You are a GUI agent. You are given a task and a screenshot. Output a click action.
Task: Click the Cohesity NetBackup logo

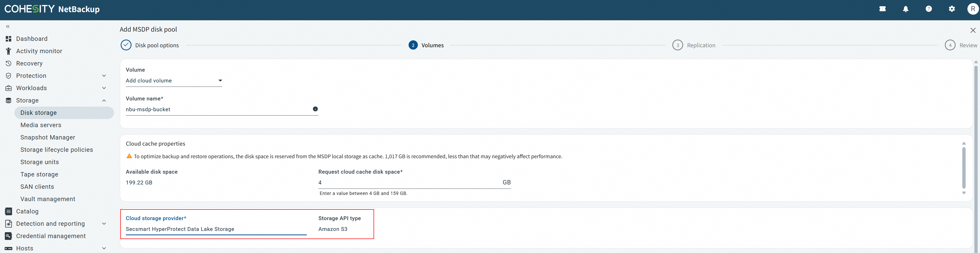(x=52, y=9)
